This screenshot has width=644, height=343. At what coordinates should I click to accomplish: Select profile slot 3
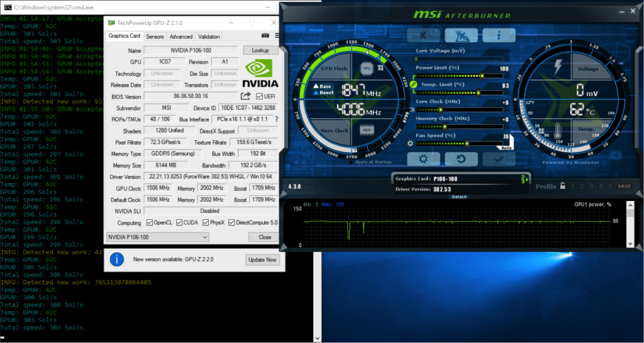[x=591, y=187]
